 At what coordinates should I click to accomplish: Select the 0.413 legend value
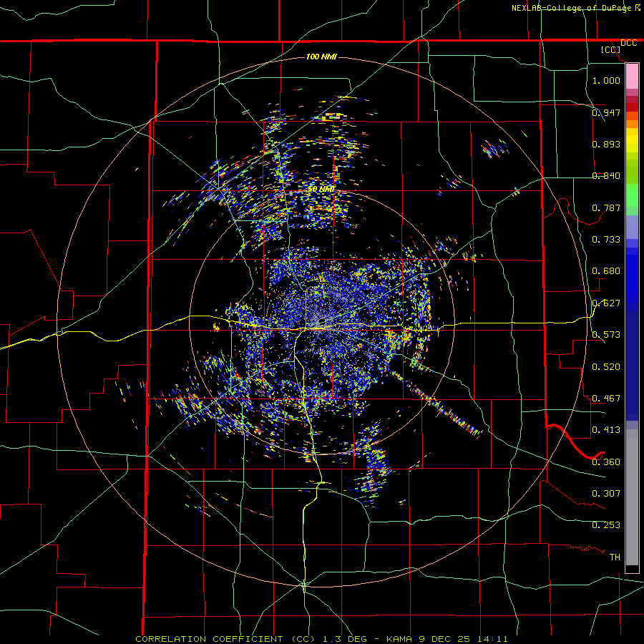[606, 430]
